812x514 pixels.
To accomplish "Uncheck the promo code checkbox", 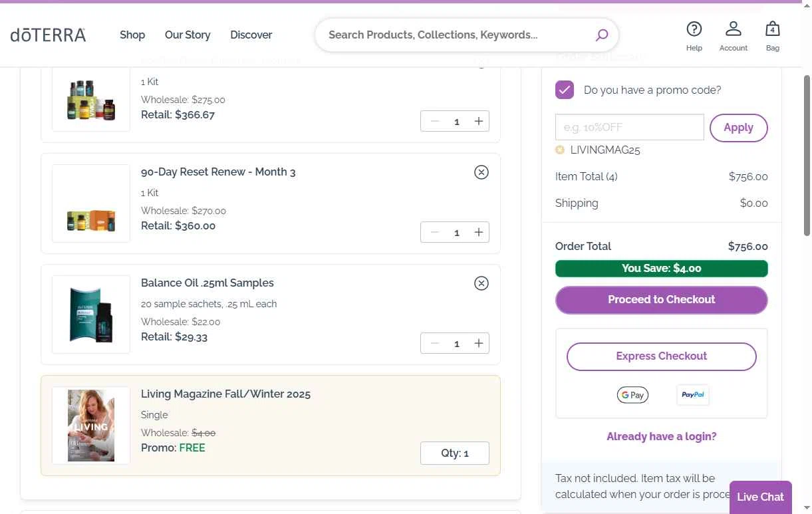I will coord(565,90).
